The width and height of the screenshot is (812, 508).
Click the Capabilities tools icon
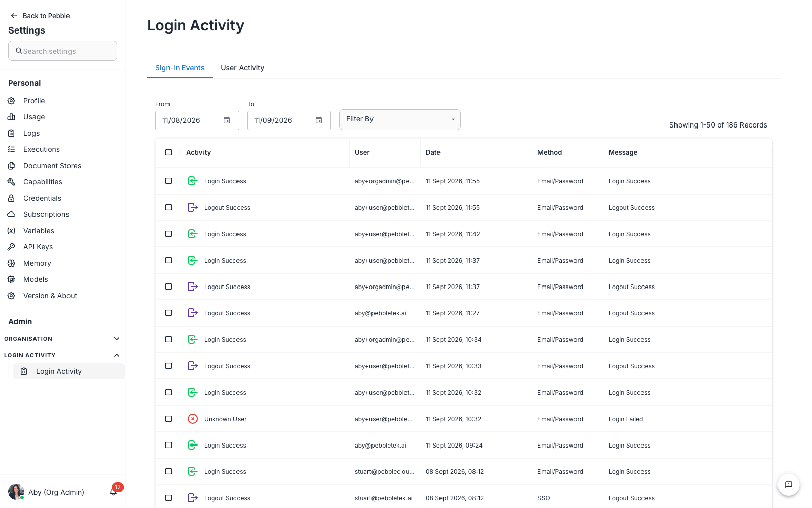pyautogui.click(x=11, y=182)
